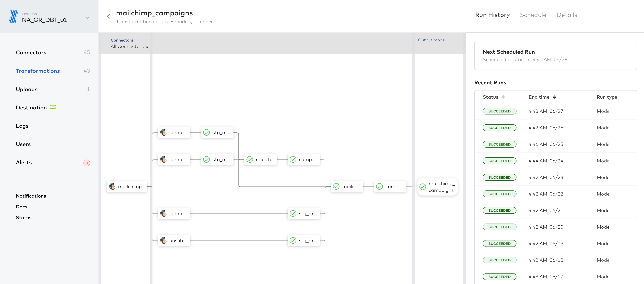Open Connectors in the sidebar
This screenshot has width=644, height=284.
pyautogui.click(x=31, y=53)
